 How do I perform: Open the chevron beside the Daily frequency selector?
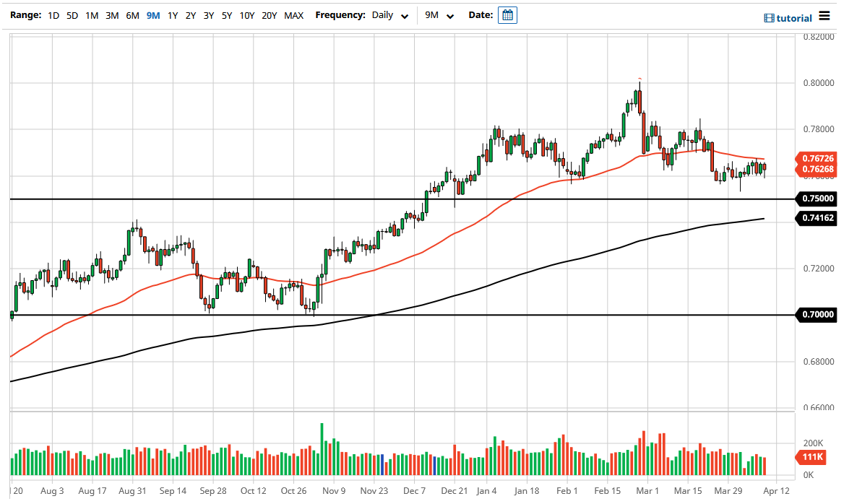[405, 15]
